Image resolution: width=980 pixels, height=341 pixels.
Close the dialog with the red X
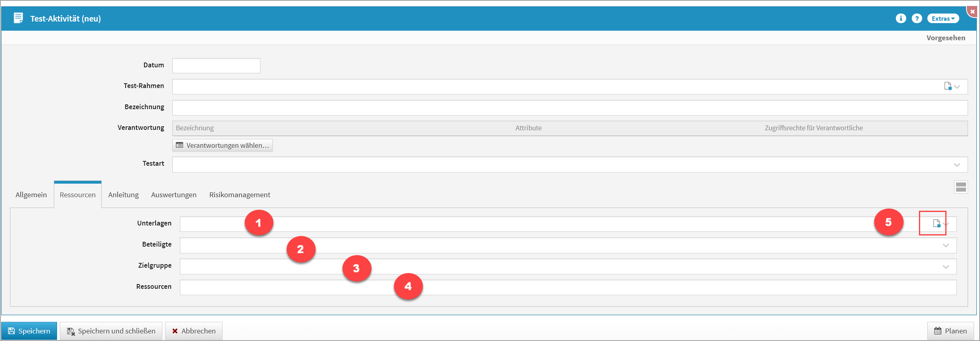[972, 12]
